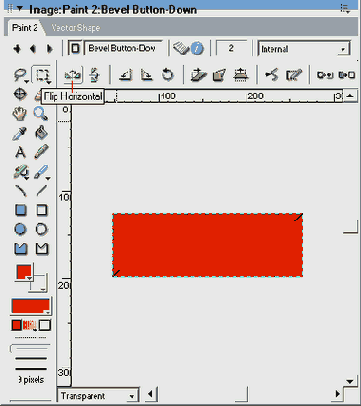Activate the Free Rotate tool
361x406 pixels.
[168, 75]
